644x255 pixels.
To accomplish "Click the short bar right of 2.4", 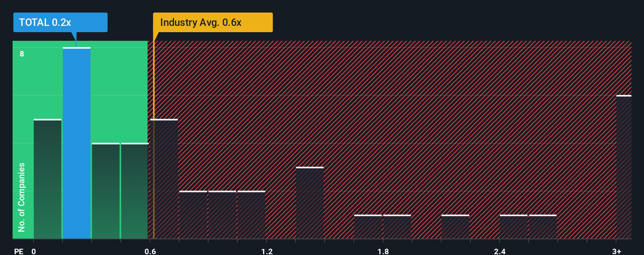I will tap(514, 227).
